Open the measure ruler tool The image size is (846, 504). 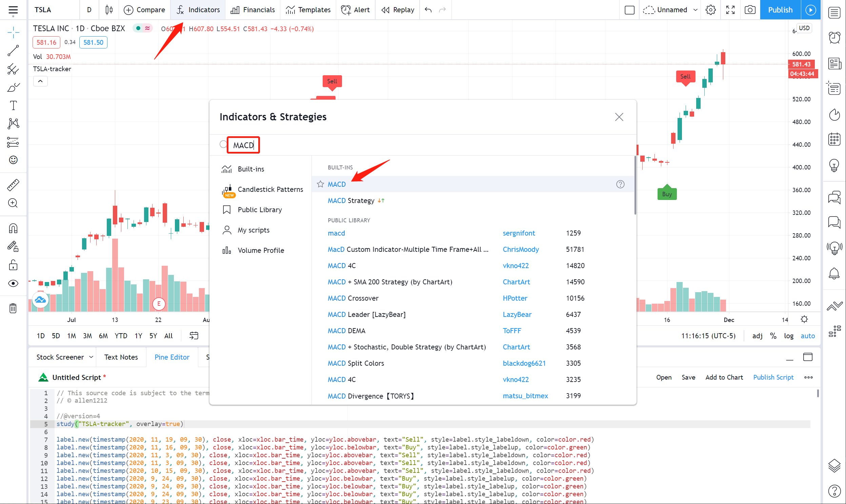[13, 185]
